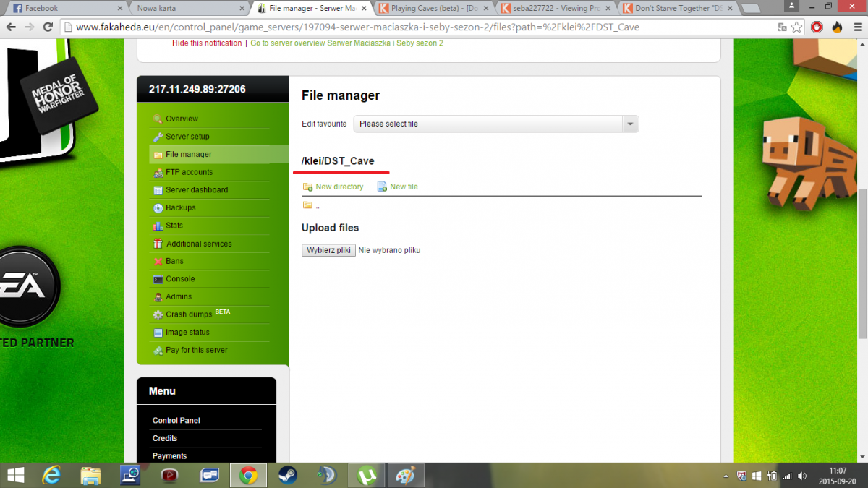
Task: Open Steam from the taskbar
Action: pyautogui.click(x=287, y=475)
